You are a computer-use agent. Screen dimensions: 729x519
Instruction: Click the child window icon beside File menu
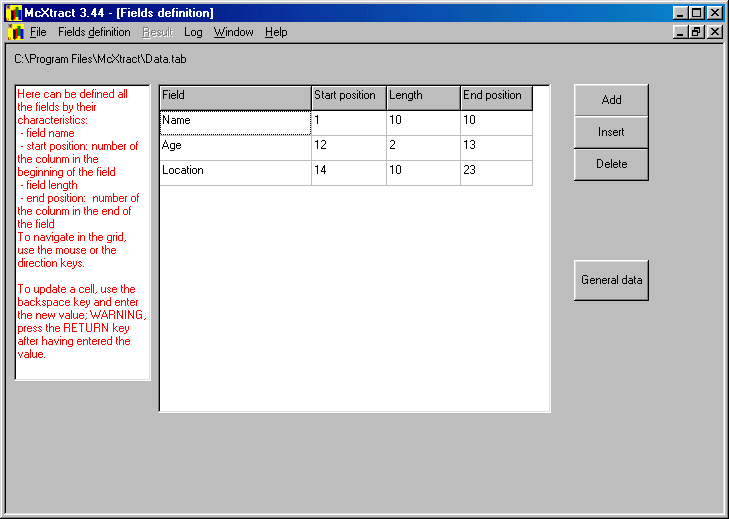point(15,32)
